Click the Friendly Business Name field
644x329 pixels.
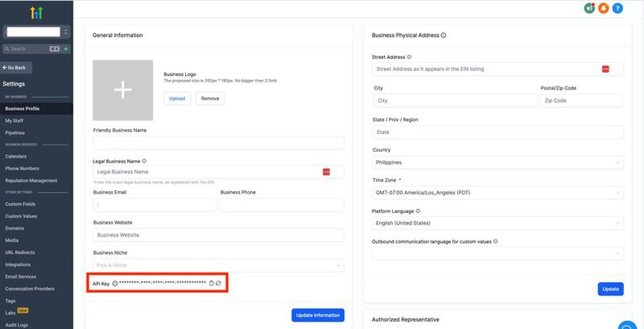pos(218,143)
